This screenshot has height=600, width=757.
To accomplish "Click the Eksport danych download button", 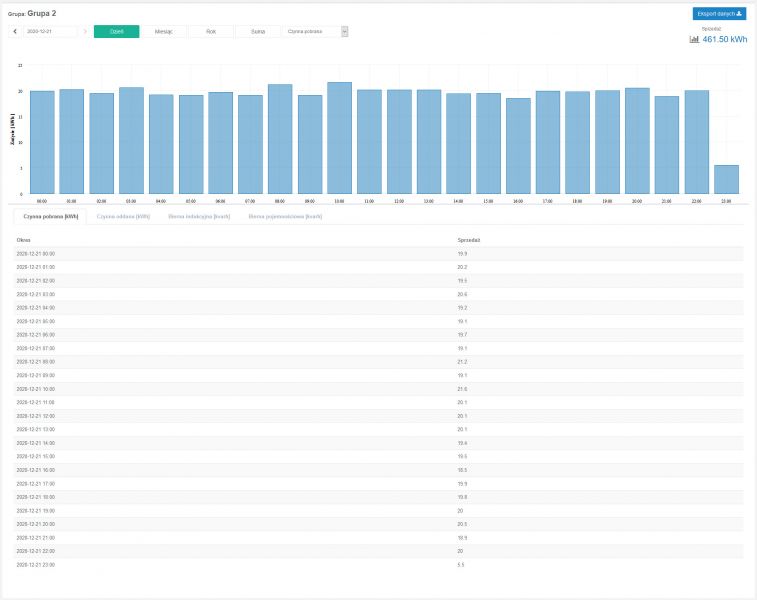I will pos(719,14).
